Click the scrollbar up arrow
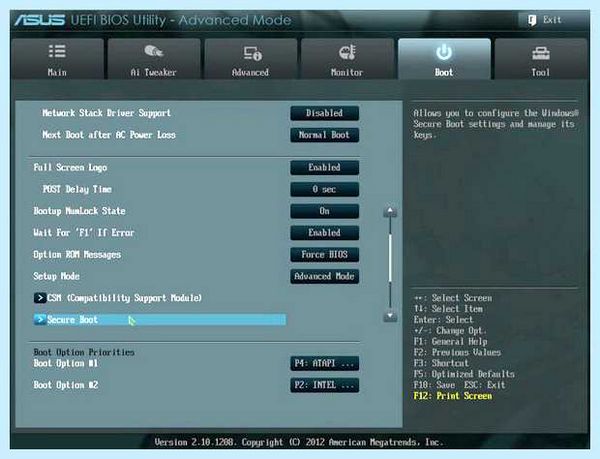This screenshot has height=459, width=600. click(390, 212)
